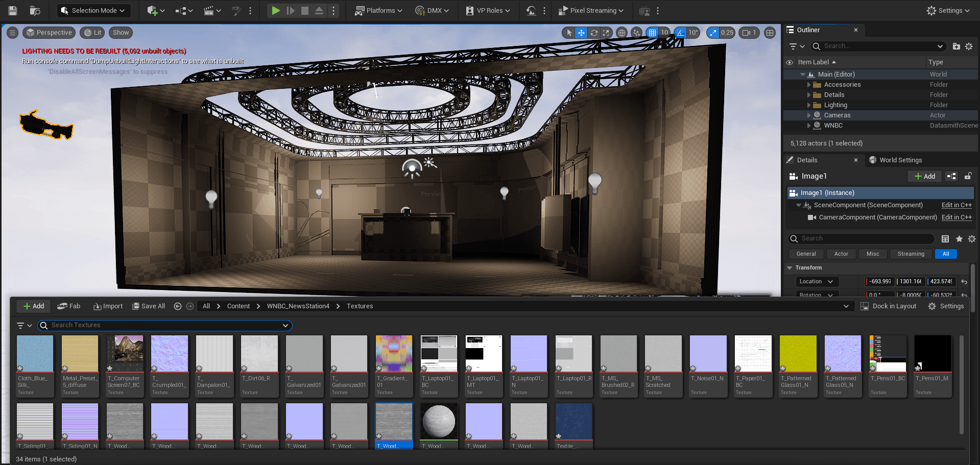This screenshot has height=465, width=980.
Task: Click the Eject play session icon
Action: [x=319, y=10]
